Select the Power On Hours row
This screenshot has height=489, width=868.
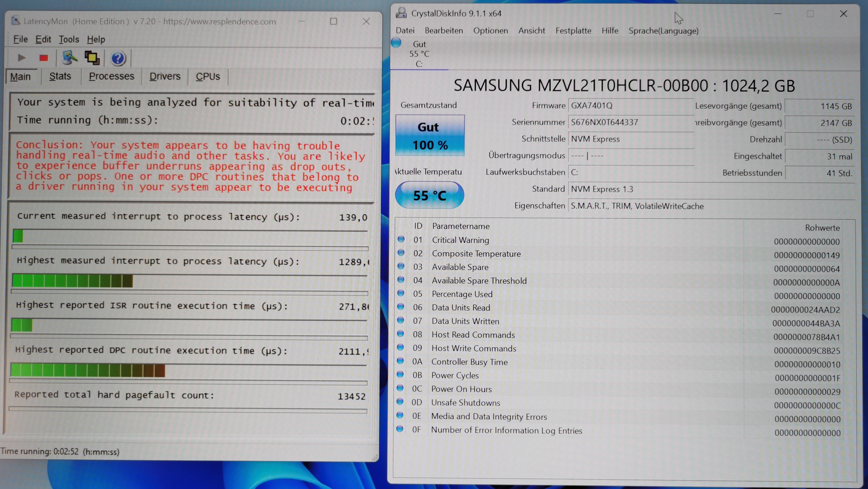pyautogui.click(x=461, y=389)
